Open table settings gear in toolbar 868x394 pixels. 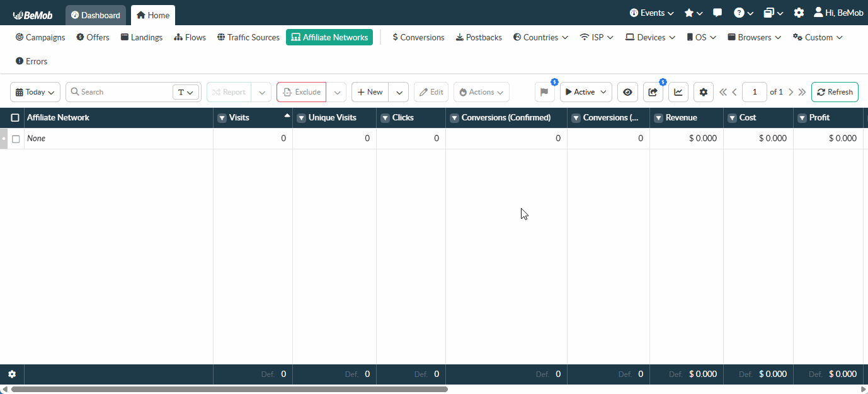(704, 92)
